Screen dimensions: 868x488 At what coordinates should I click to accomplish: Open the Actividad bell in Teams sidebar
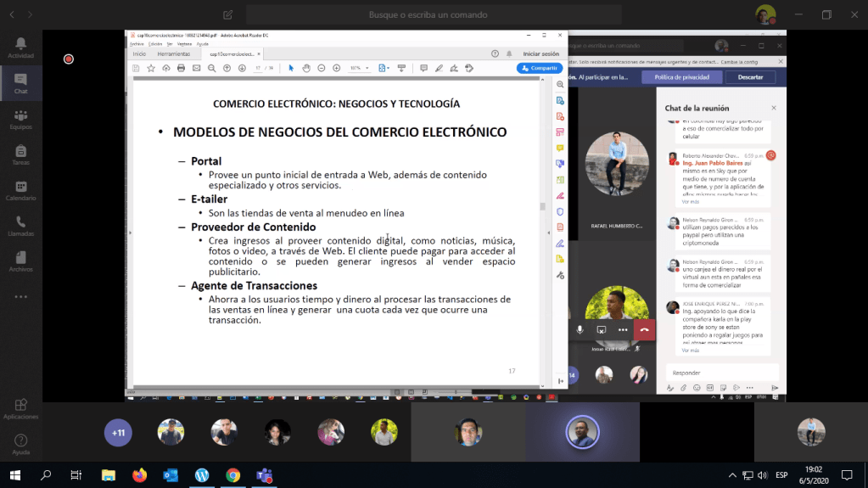(x=20, y=48)
